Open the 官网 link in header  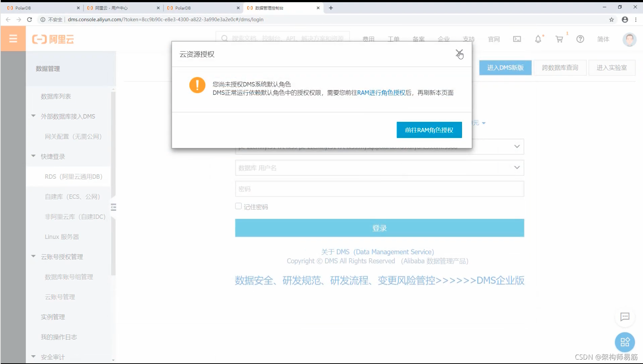pyautogui.click(x=494, y=39)
